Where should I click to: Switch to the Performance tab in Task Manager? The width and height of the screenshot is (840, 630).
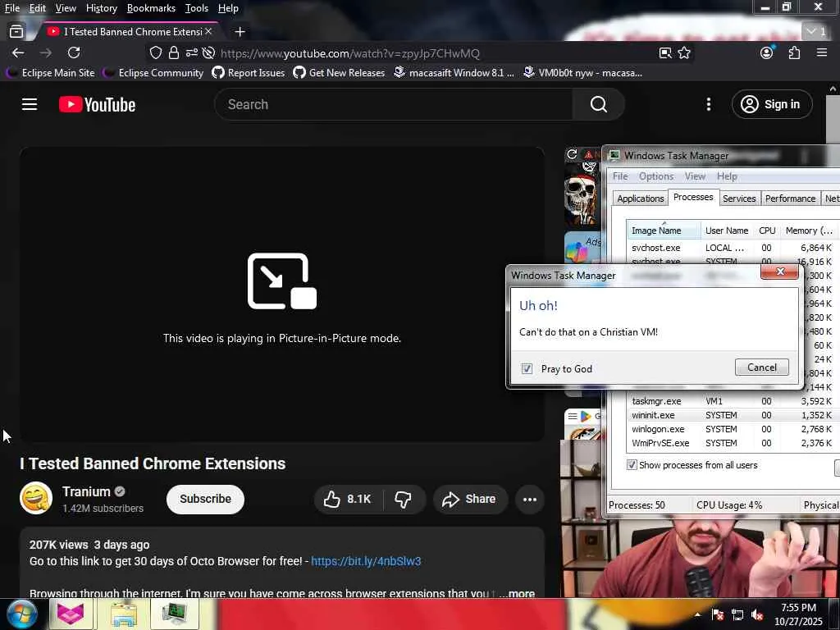pyautogui.click(x=790, y=199)
